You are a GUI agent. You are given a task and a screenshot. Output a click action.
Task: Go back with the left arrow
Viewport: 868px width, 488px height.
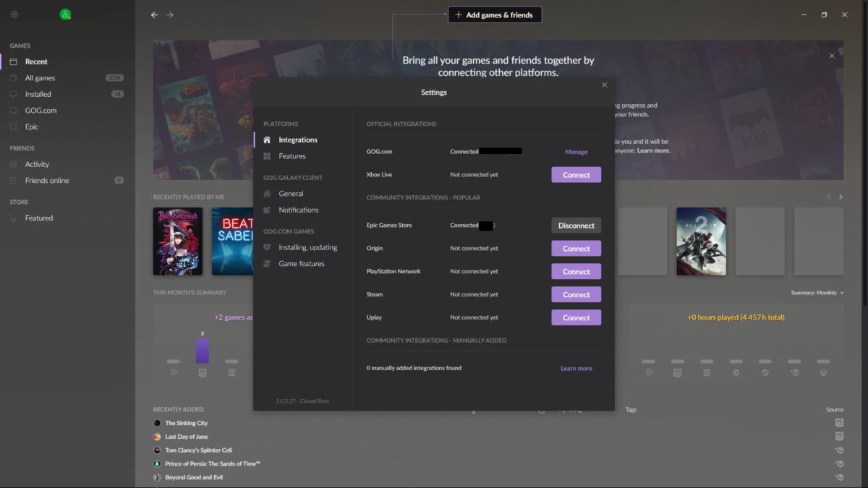tap(154, 14)
